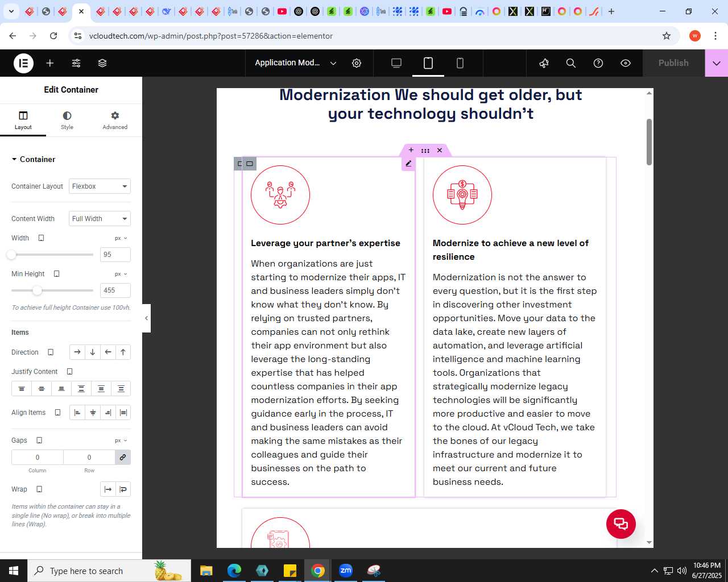Open the Elementor logo menu

pyautogui.click(x=24, y=63)
